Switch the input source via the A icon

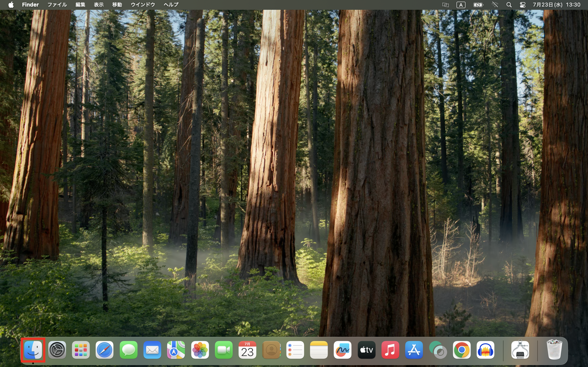point(461,4)
